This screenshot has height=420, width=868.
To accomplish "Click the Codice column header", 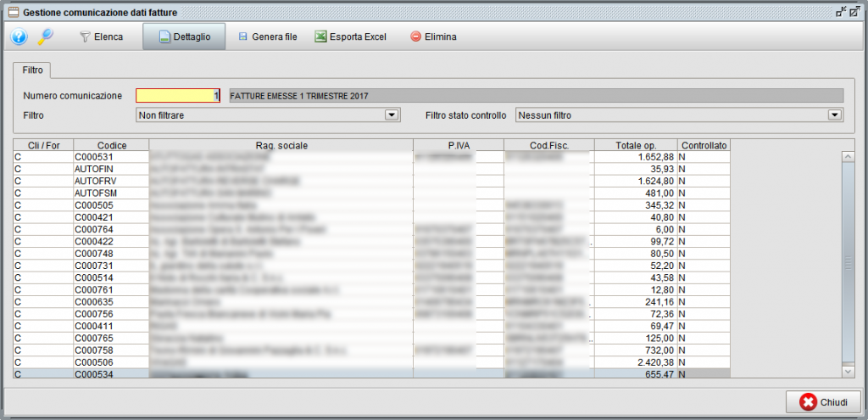I will point(111,145).
